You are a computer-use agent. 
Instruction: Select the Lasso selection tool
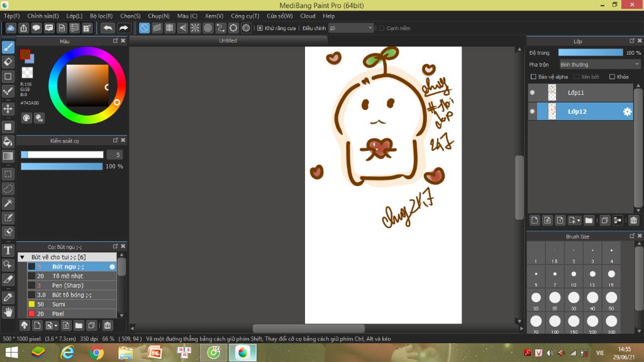coord(8,189)
